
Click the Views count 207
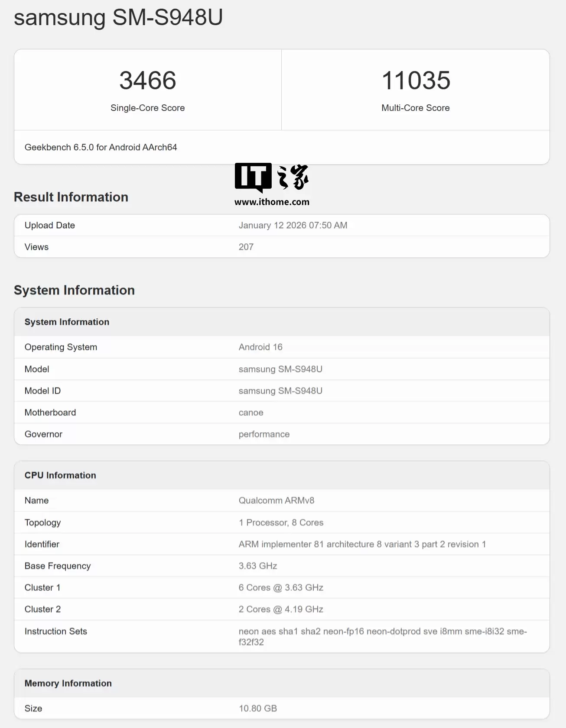tap(246, 247)
